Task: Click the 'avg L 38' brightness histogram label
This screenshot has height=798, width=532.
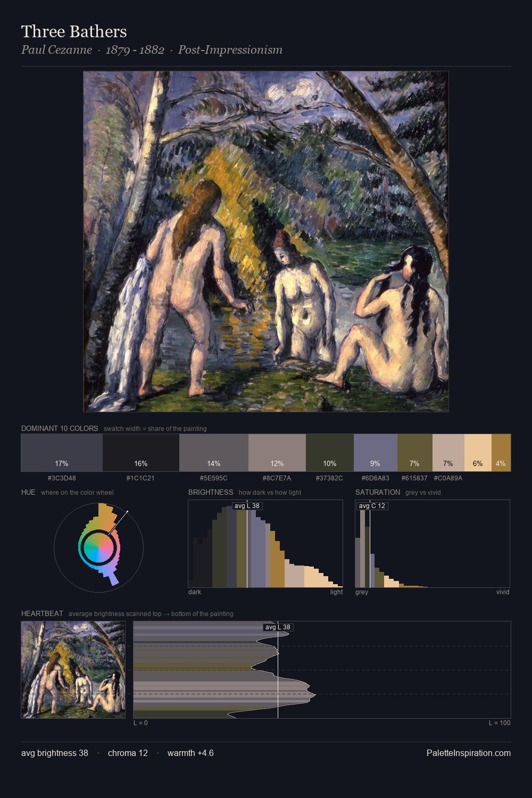Action: 247,505
